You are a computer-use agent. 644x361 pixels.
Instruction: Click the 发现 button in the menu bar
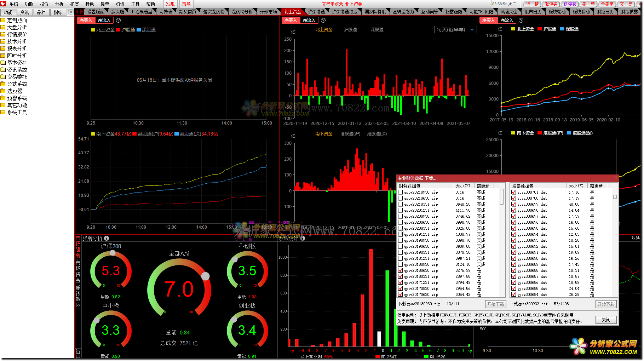pyautogui.click(x=170, y=4)
